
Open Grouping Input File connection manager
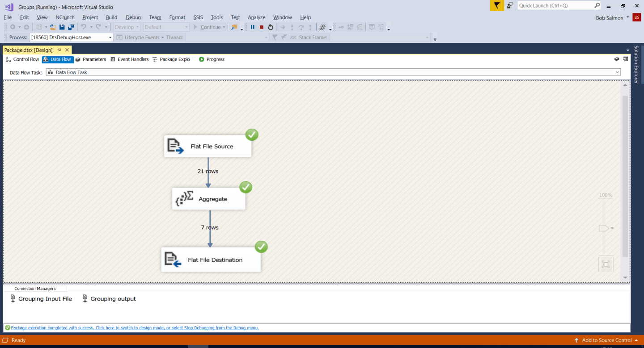(41, 299)
